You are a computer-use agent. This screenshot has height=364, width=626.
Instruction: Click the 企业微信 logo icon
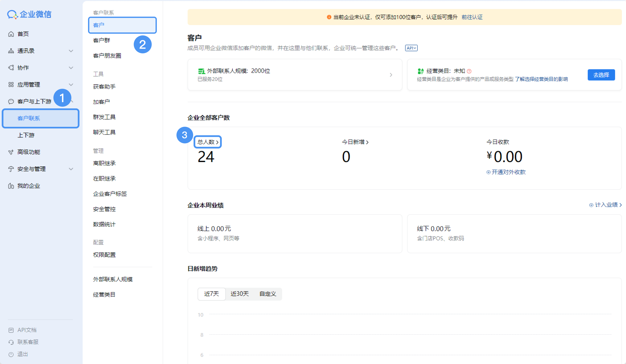(x=12, y=14)
